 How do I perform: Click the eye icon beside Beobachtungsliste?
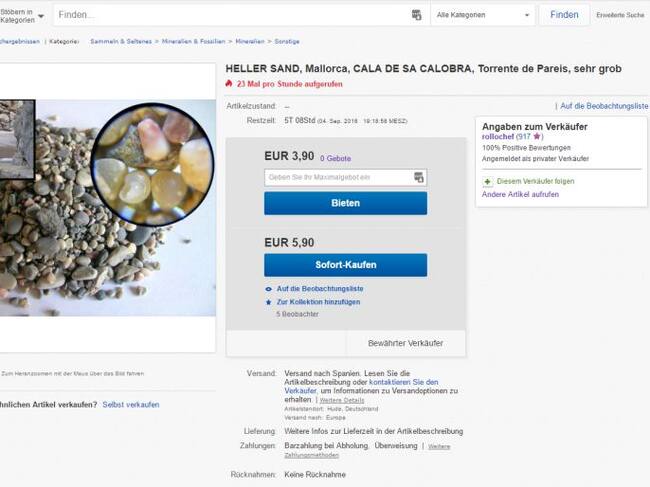[269, 289]
